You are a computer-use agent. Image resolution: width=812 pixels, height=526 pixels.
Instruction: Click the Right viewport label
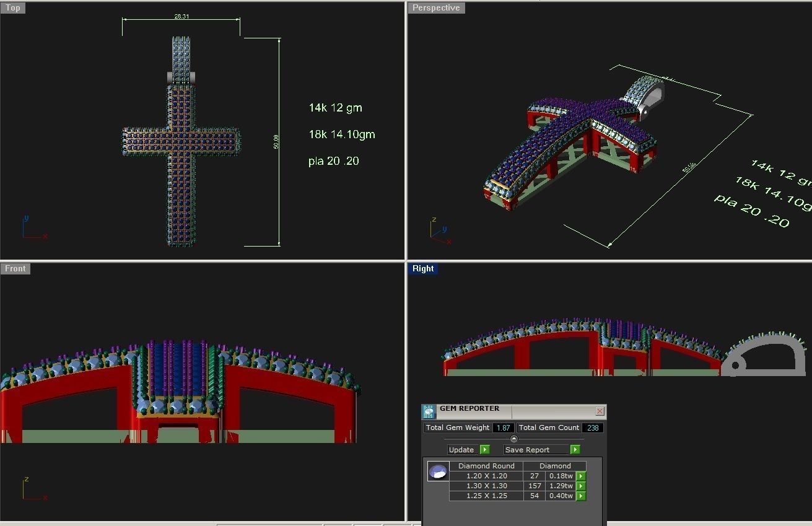(423, 269)
